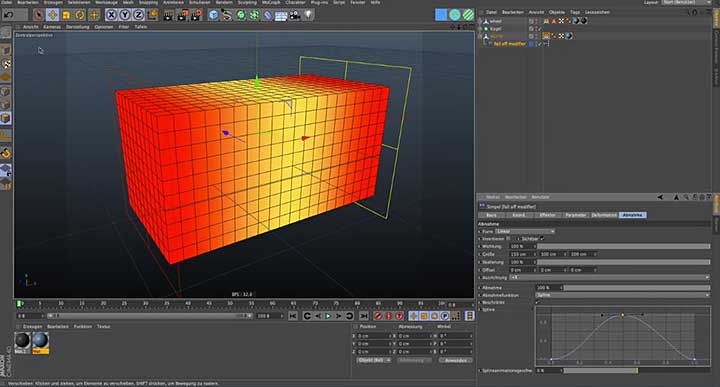Open the viewport Kameras menu

coord(52,27)
